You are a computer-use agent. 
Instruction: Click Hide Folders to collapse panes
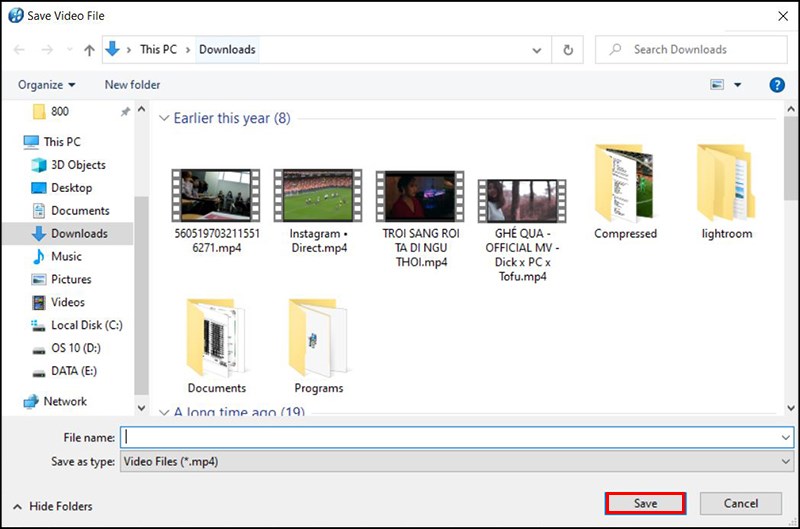[x=53, y=507]
